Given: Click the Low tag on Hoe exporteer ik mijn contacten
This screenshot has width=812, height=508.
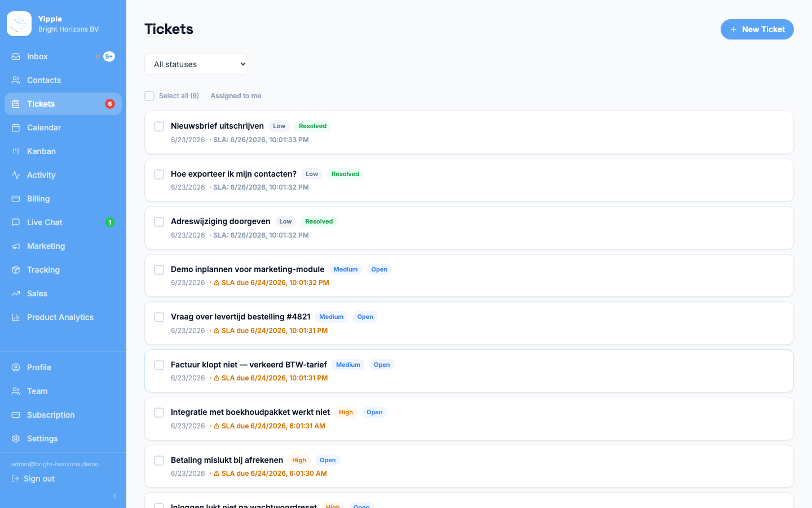Looking at the screenshot, I should point(312,174).
